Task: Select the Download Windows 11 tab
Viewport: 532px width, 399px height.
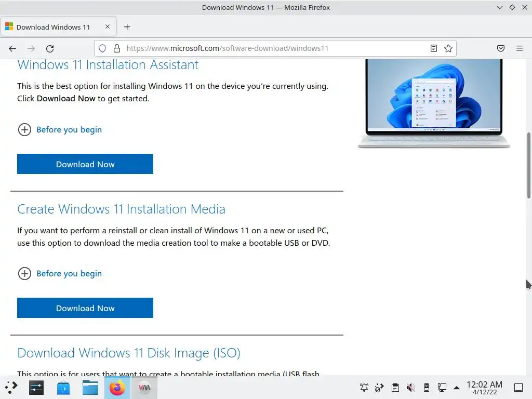Action: click(58, 26)
